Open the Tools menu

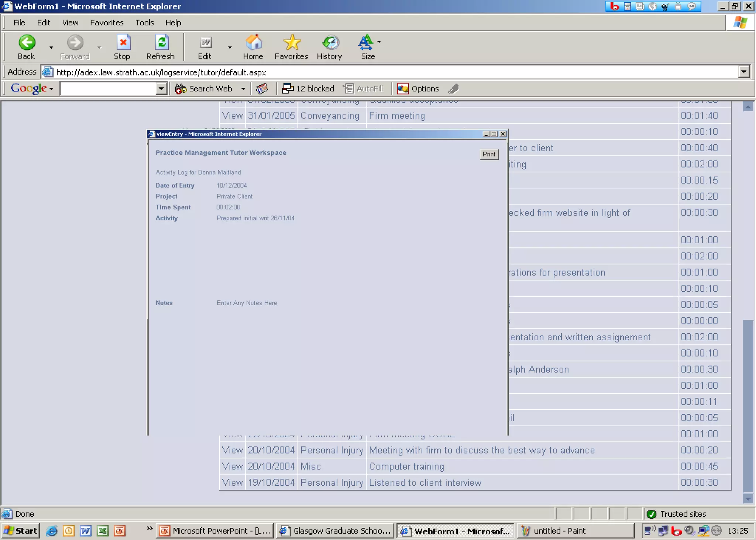144,23
